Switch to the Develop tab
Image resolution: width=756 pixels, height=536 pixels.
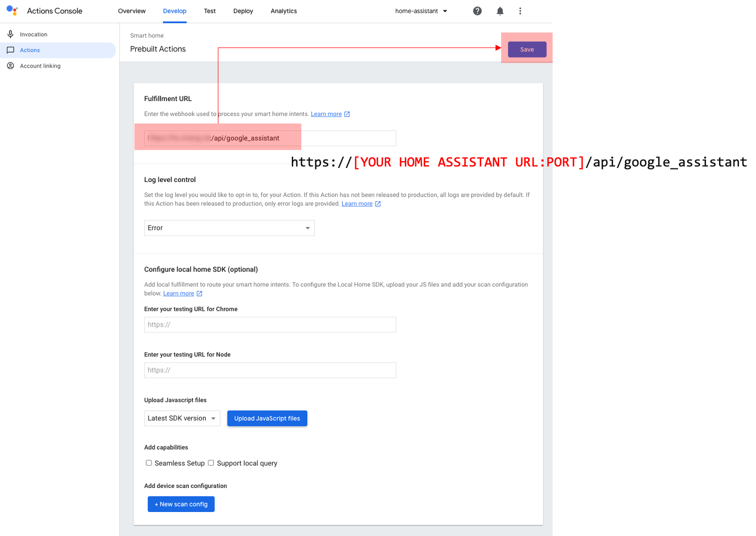pos(175,11)
